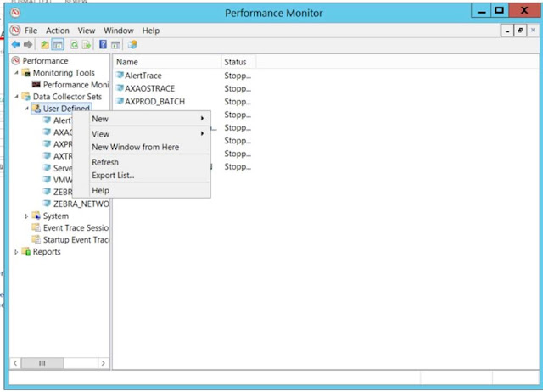
Task: Click the green Refresh toolbar icon
Action: [74, 45]
